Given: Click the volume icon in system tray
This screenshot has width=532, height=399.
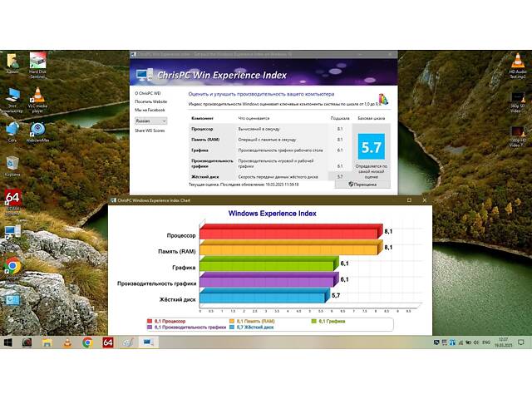Looking at the screenshot, I should tap(476, 342).
